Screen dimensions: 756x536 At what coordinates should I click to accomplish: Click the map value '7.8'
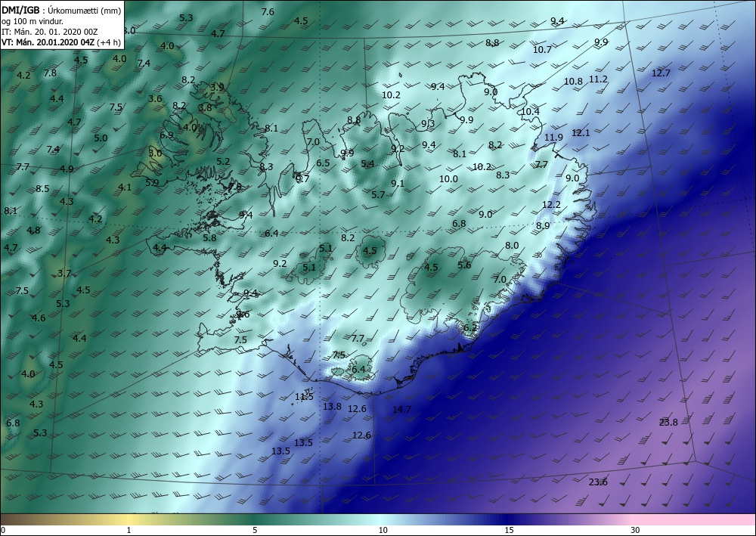50,73
